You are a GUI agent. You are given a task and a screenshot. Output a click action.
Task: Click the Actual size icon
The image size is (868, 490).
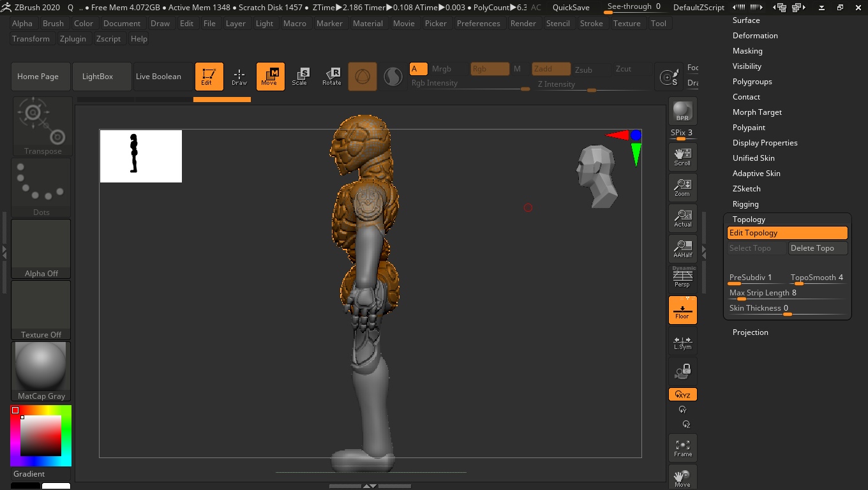pyautogui.click(x=682, y=218)
